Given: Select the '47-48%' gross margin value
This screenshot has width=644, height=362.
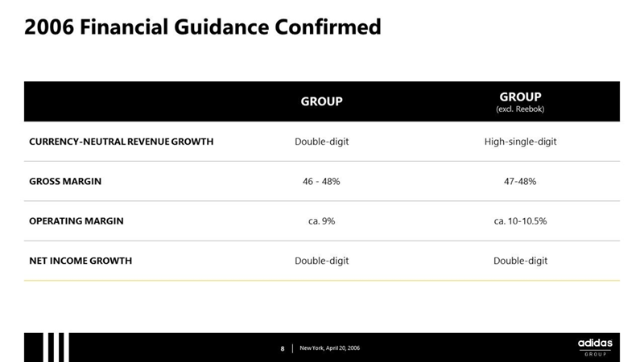Looking at the screenshot, I should tap(520, 182).
